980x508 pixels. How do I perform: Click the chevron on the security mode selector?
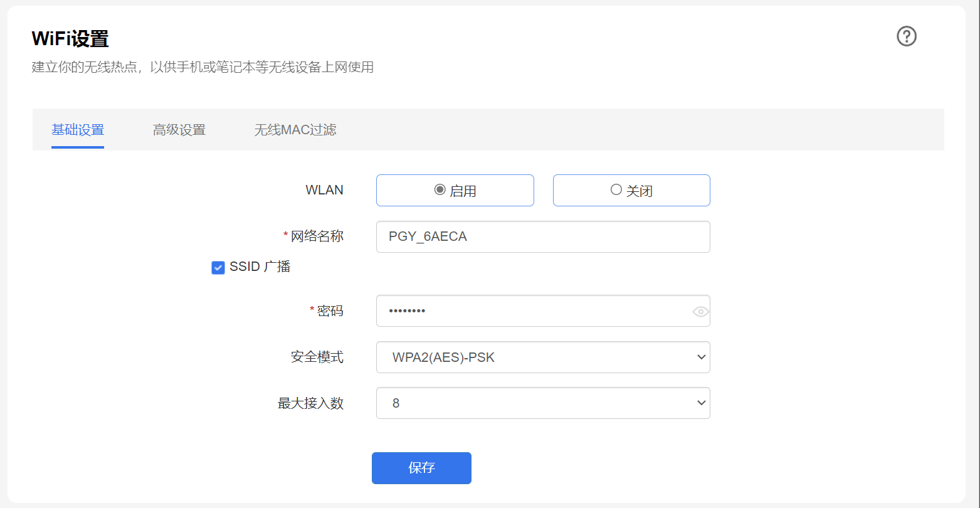tap(702, 357)
